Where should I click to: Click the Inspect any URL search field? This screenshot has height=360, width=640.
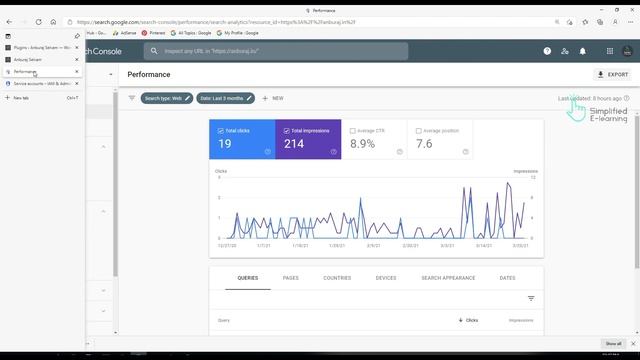276,51
